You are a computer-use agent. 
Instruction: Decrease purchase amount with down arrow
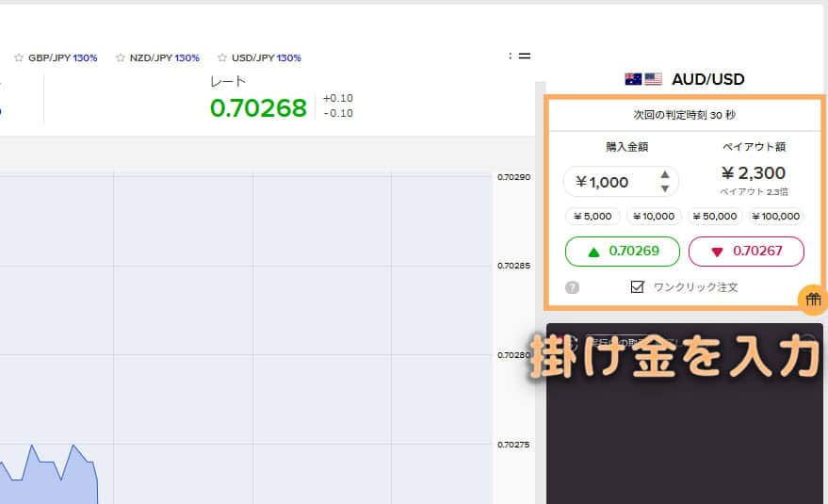(665, 188)
